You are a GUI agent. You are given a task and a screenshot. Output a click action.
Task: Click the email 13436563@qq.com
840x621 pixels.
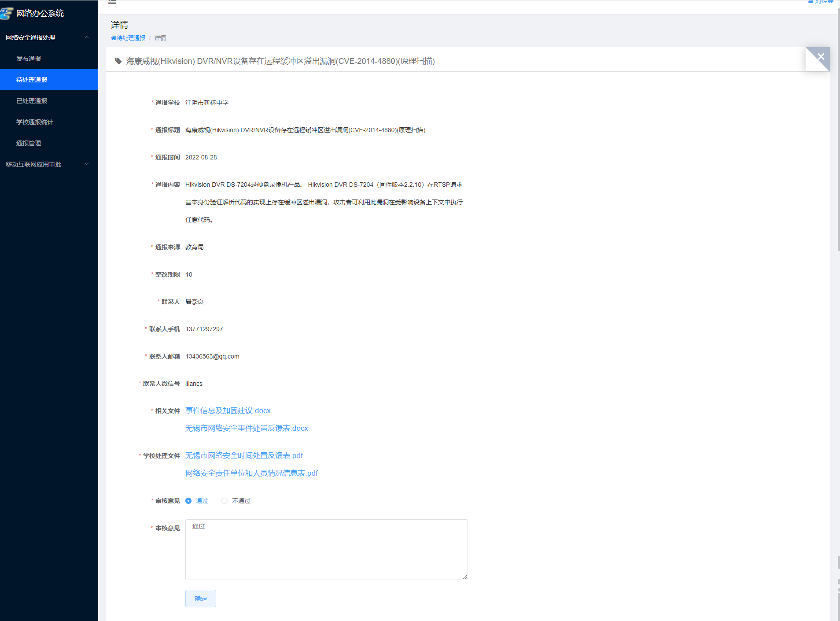coord(212,356)
